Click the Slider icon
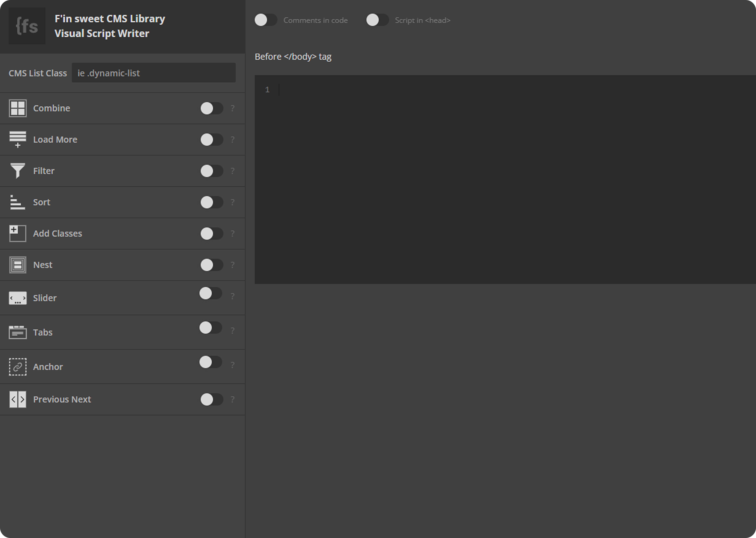Image resolution: width=756 pixels, height=538 pixels. [18, 298]
